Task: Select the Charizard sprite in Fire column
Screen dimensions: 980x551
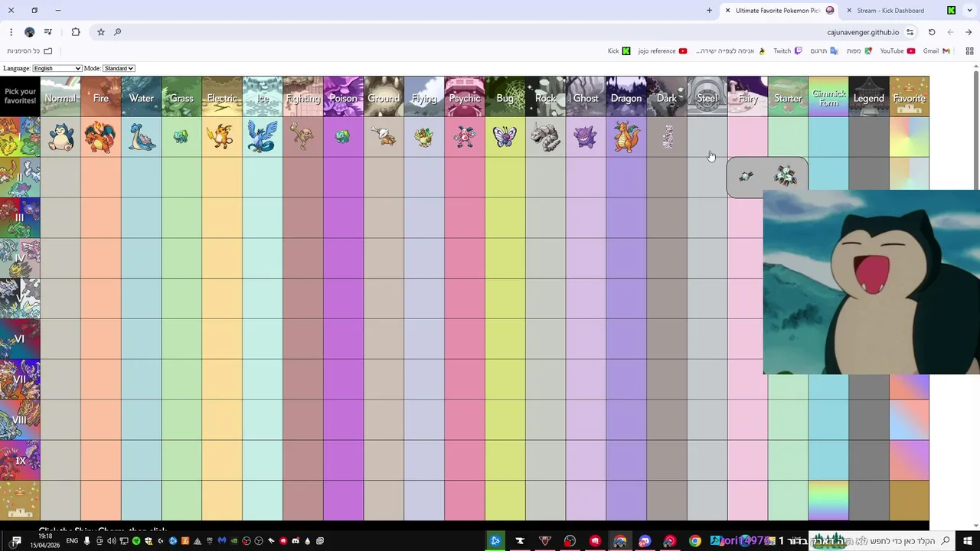Action: click(101, 137)
